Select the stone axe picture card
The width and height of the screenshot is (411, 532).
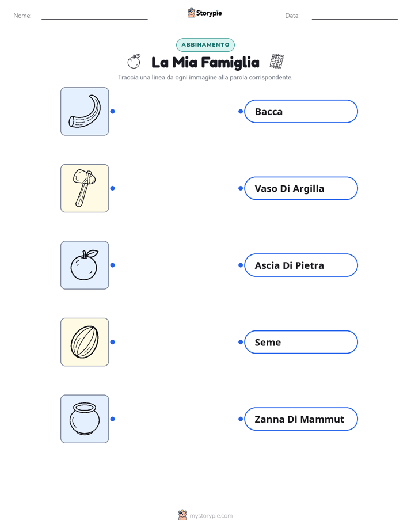pyautogui.click(x=85, y=188)
